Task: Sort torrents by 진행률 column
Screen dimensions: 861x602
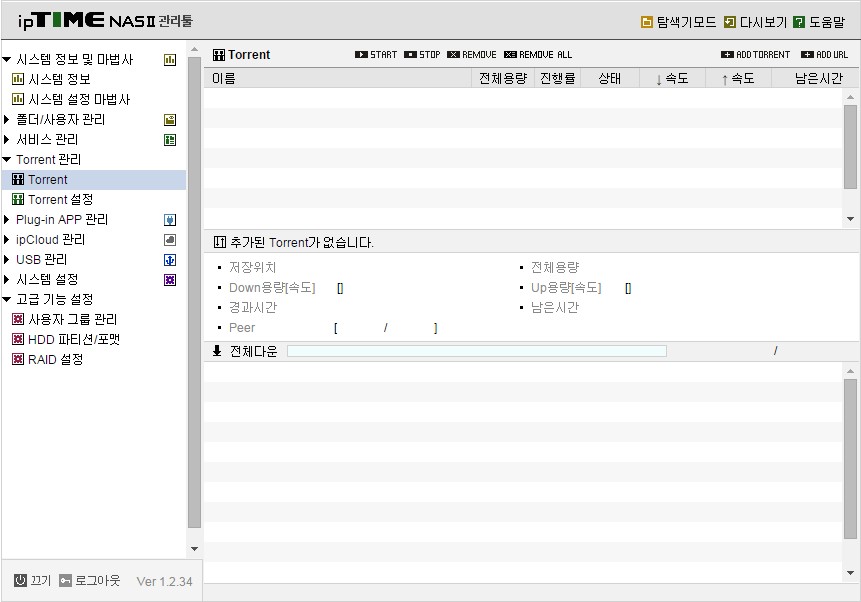Action: [557, 79]
